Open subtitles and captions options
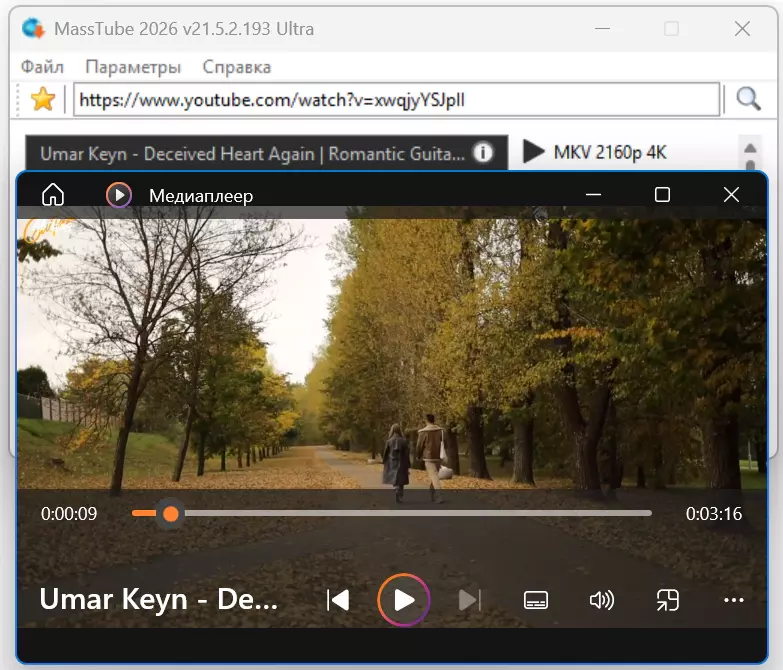 536,600
